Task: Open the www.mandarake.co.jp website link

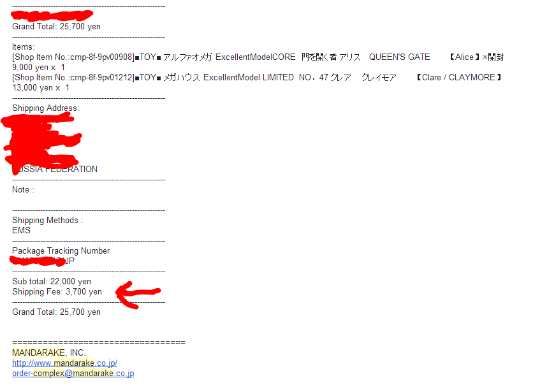Action: tap(64, 363)
